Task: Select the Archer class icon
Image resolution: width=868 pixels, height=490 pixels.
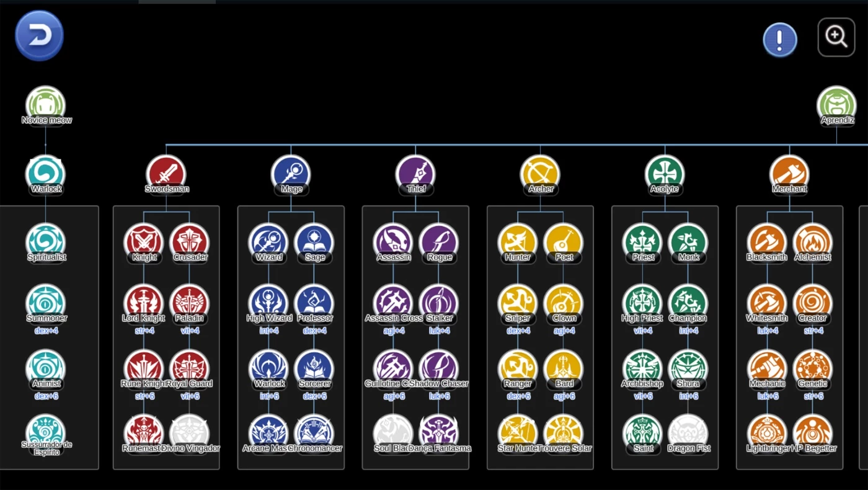Action: click(540, 174)
